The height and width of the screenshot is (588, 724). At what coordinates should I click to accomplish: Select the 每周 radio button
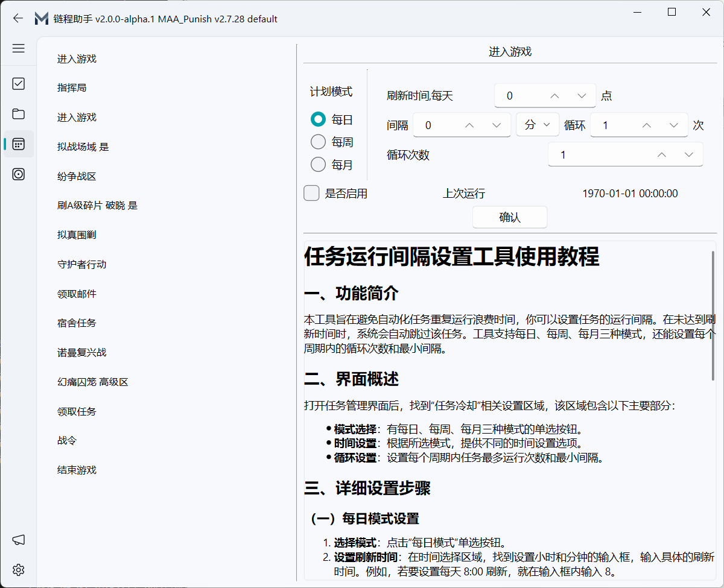318,142
